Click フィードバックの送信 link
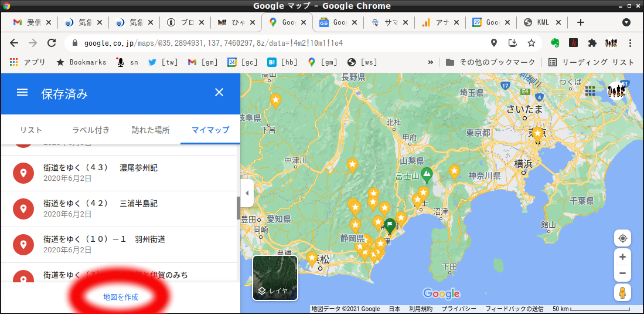The image size is (644, 314). (x=514, y=309)
